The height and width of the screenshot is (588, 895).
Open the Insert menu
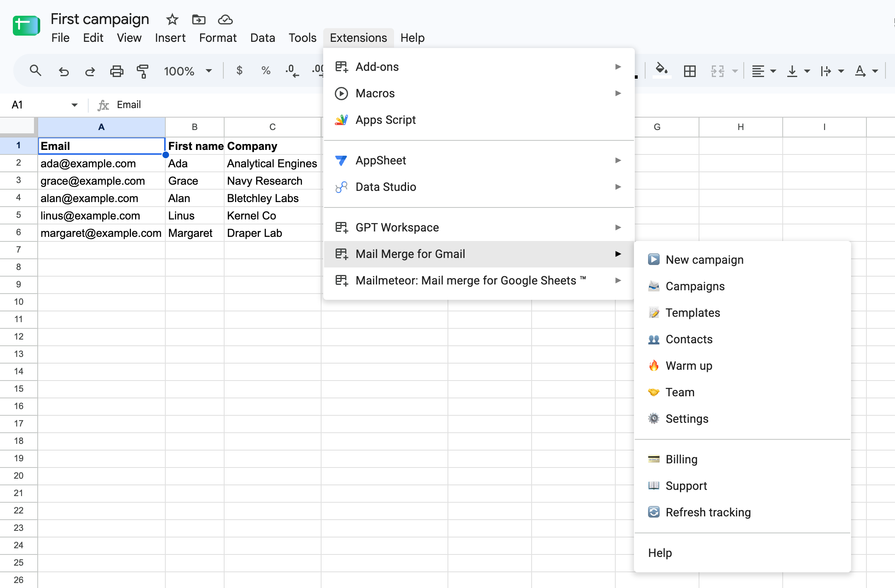pos(170,38)
